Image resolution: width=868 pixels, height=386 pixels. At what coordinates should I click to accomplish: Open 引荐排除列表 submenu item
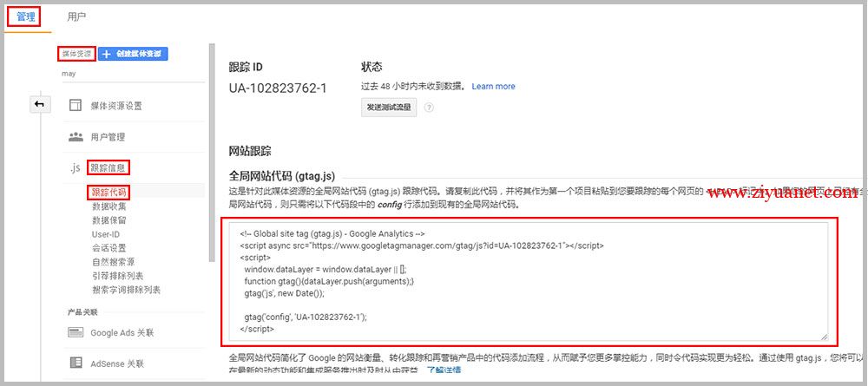pyautogui.click(x=117, y=275)
